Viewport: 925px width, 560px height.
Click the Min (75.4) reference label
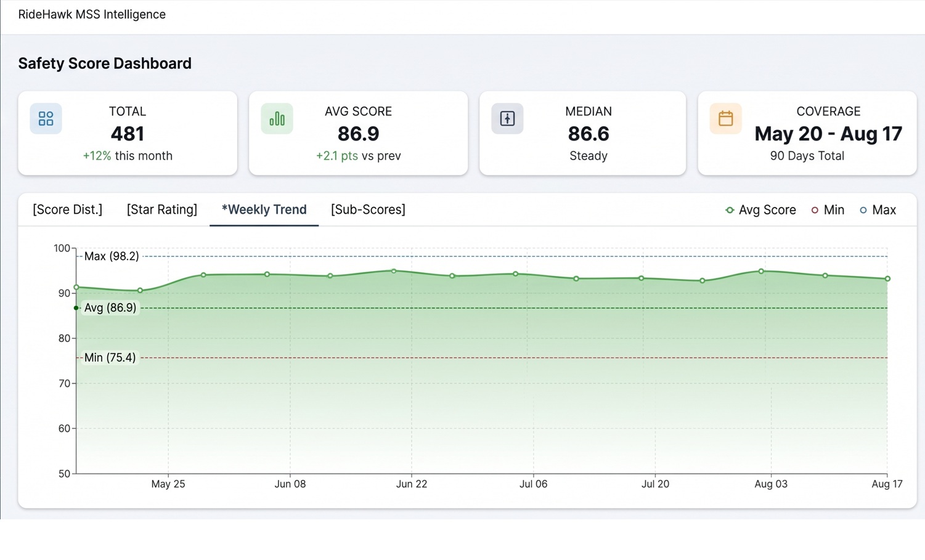[x=110, y=357]
